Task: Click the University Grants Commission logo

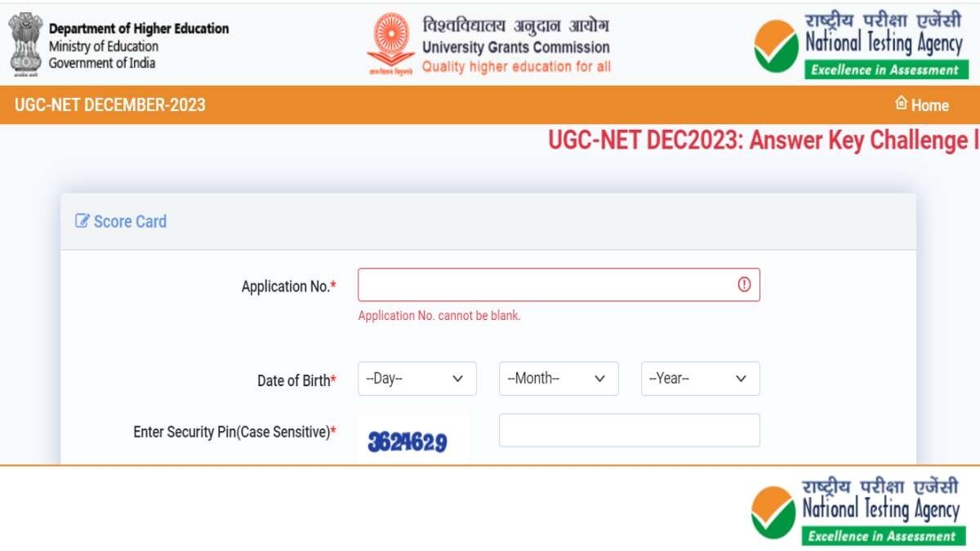Action: point(390,43)
